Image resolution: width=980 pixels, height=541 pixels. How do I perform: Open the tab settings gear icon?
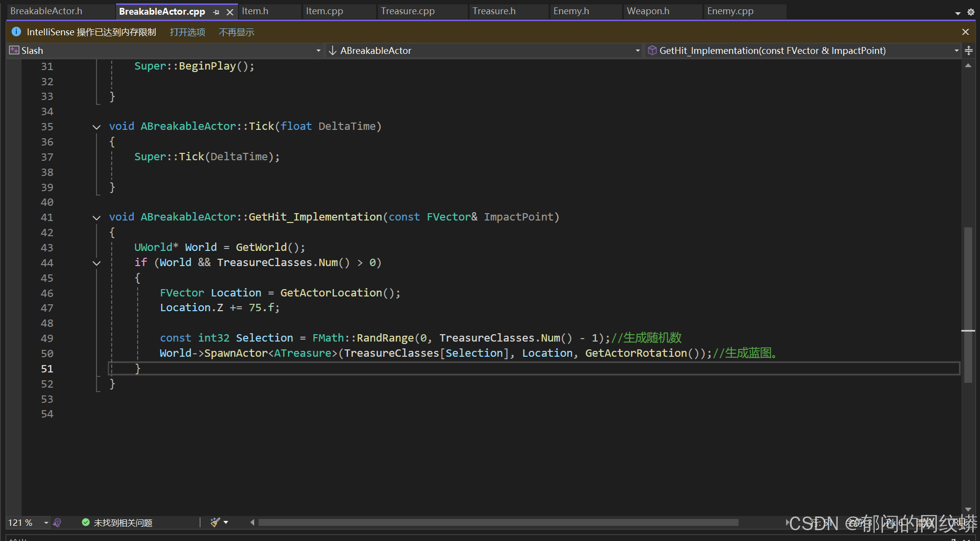tap(971, 12)
